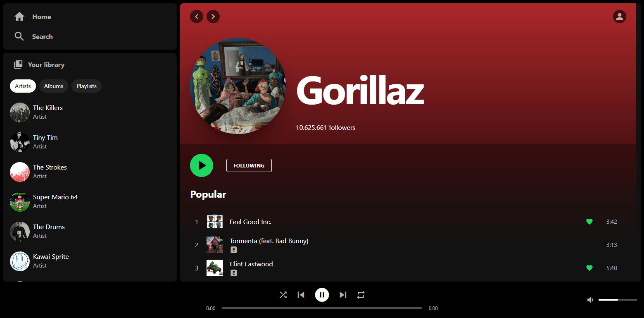Screen dimensions: 644x318
Task: Click the Gorillaz round artist picture
Action: [x=238, y=86]
